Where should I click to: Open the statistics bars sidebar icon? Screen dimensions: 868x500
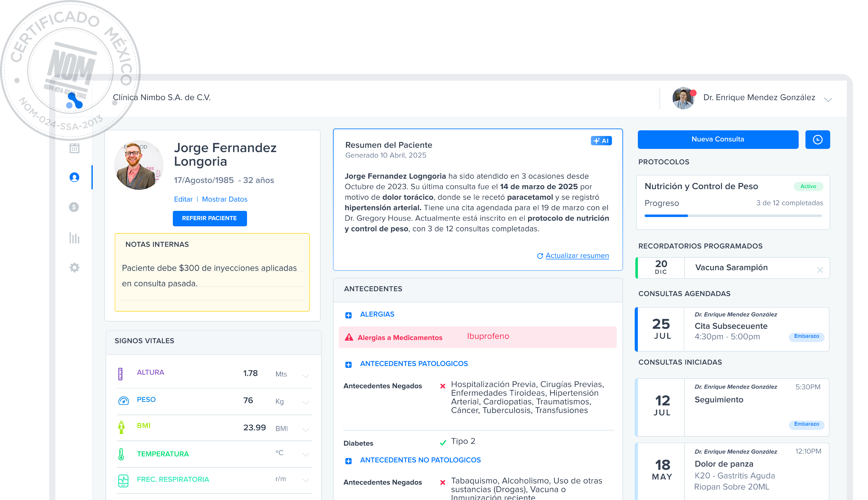[x=74, y=238]
